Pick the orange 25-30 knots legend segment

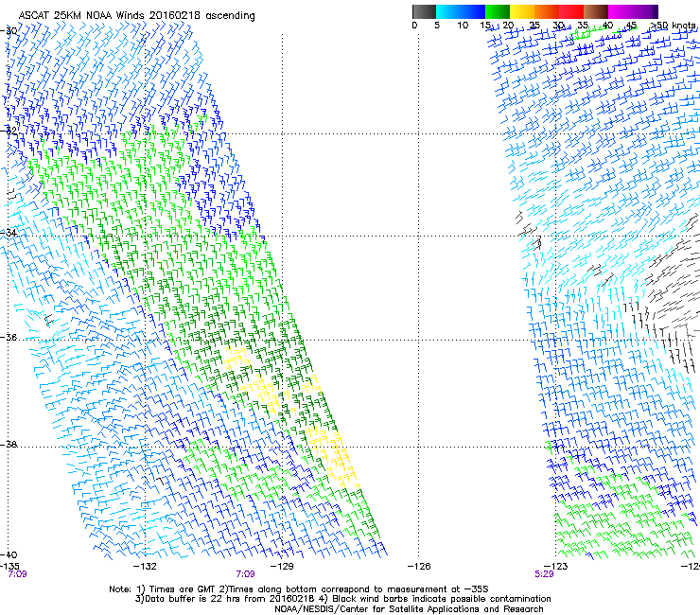(547, 11)
